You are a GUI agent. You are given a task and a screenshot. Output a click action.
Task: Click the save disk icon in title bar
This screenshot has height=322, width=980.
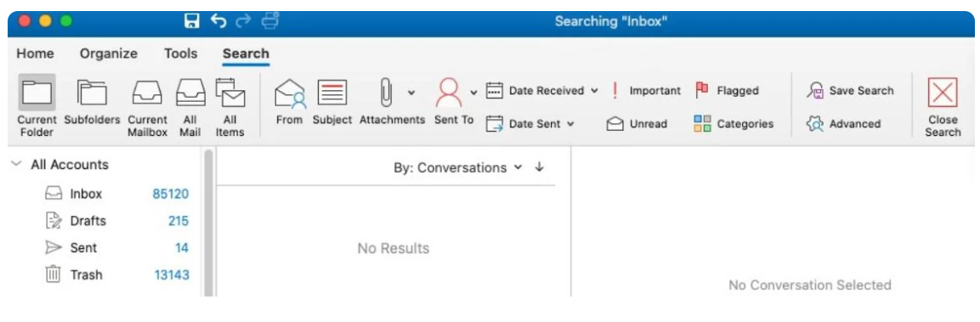coord(192,21)
